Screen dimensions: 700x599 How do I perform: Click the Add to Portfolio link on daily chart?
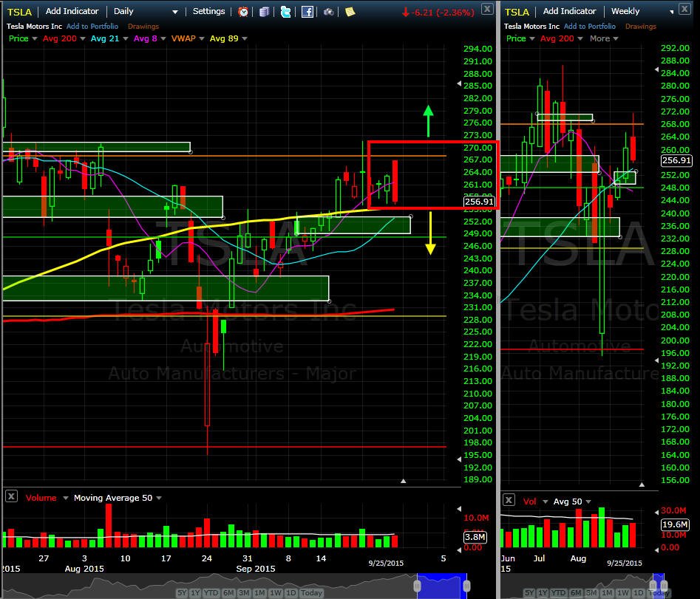pos(92,27)
